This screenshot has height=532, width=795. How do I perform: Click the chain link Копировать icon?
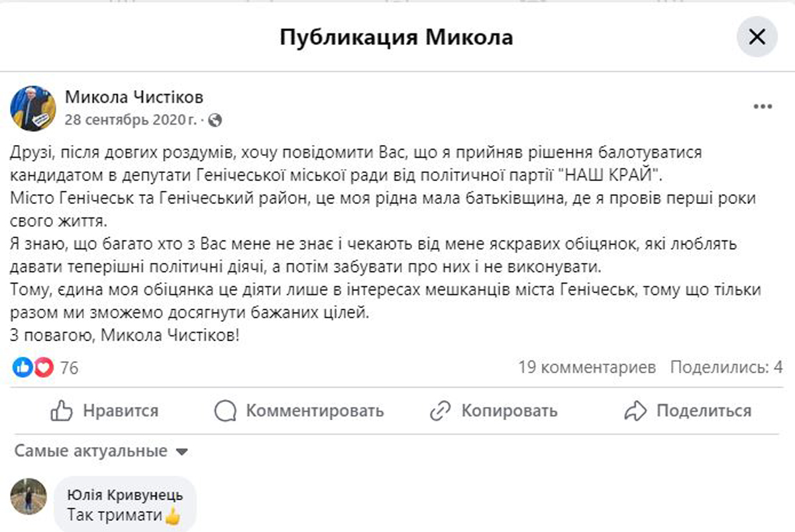440,411
